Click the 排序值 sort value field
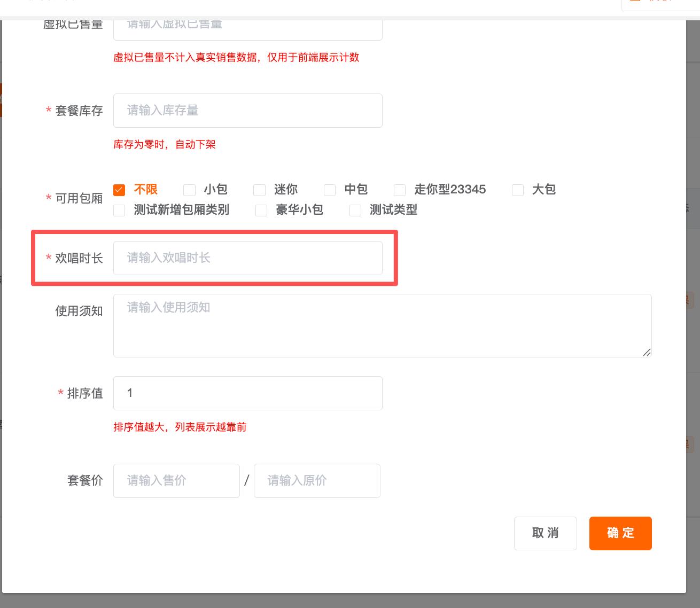700x608 pixels. tap(247, 393)
